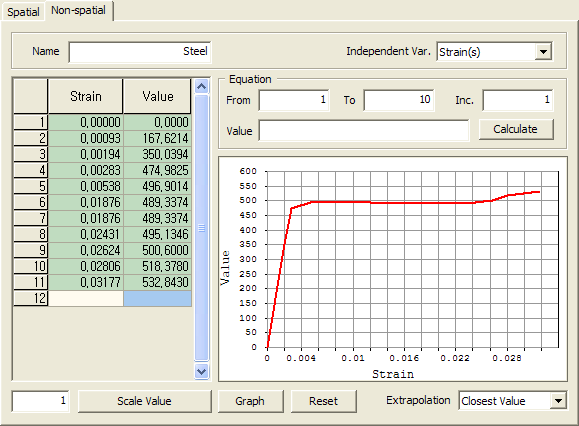This screenshot has height=426, width=579.
Task: Select row header 7
Action: [x=31, y=218]
